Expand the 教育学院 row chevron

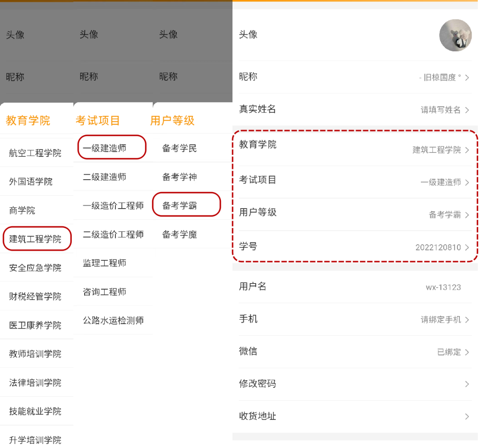(x=467, y=150)
